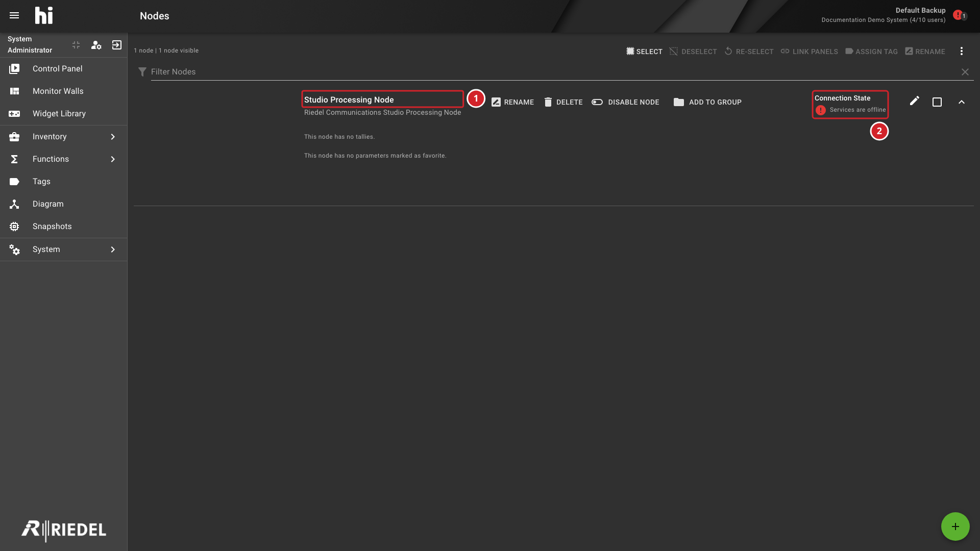The width and height of the screenshot is (980, 551).
Task: Toggle Disable Node switch
Action: point(625,102)
